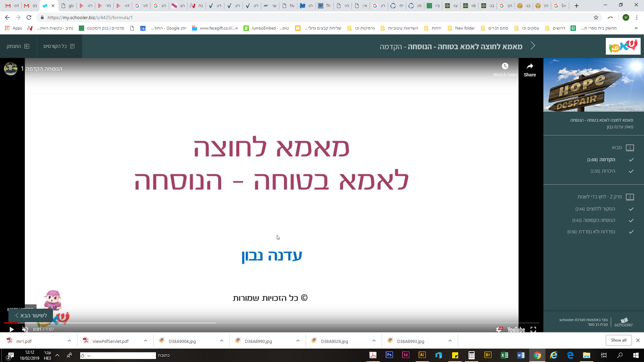Add the video to Watch Later
Screen dimensions: 644x362
(x=505, y=66)
